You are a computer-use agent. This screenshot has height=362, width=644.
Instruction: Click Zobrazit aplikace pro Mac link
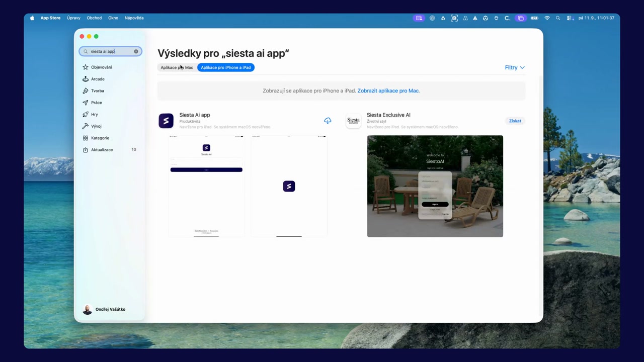[388, 91]
